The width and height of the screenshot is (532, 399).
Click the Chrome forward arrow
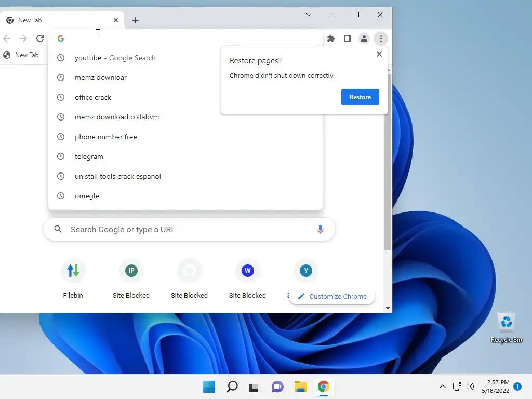tap(23, 38)
